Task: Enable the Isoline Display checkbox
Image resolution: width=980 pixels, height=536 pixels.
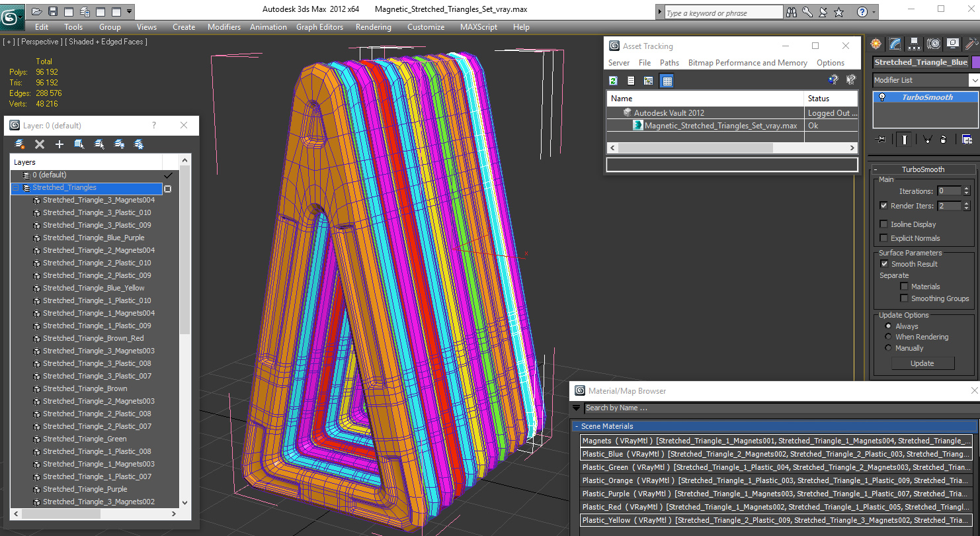Action: pos(883,224)
